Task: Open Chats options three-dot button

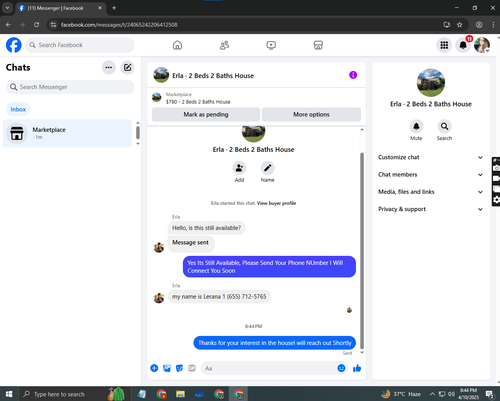Action: point(109,67)
